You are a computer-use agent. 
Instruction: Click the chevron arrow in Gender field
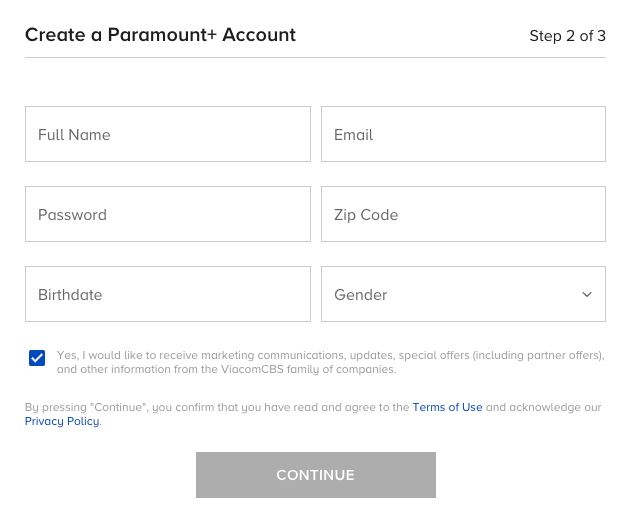pyautogui.click(x=587, y=294)
